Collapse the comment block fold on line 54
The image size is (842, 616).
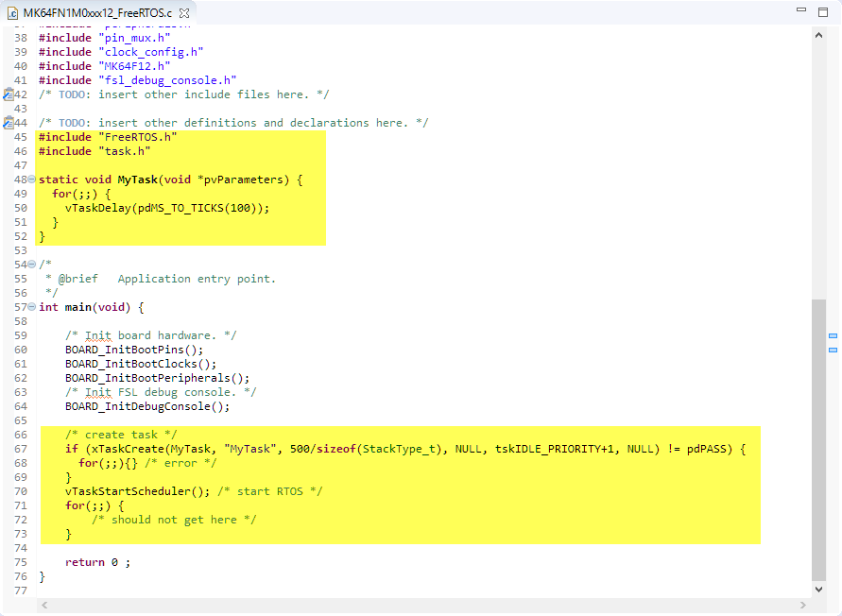pyautogui.click(x=32, y=265)
